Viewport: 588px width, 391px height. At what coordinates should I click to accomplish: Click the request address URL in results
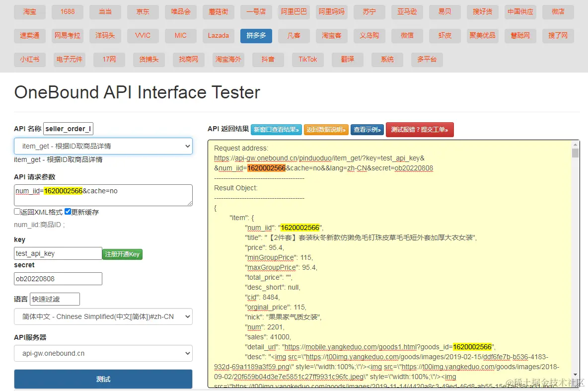click(323, 163)
